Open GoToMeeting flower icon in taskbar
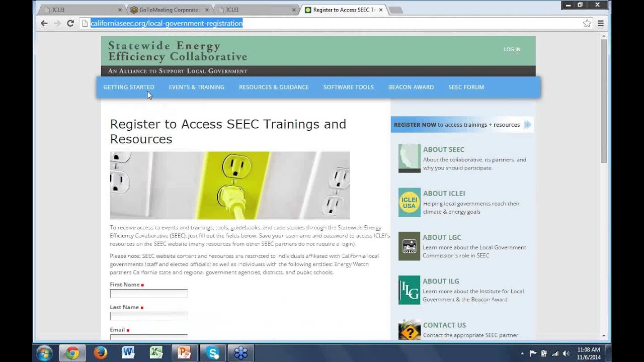The height and width of the screenshot is (362, 644). coord(241,353)
